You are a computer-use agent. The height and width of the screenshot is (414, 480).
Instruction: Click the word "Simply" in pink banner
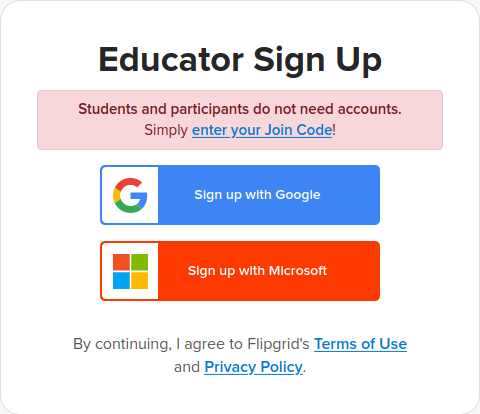(166, 130)
